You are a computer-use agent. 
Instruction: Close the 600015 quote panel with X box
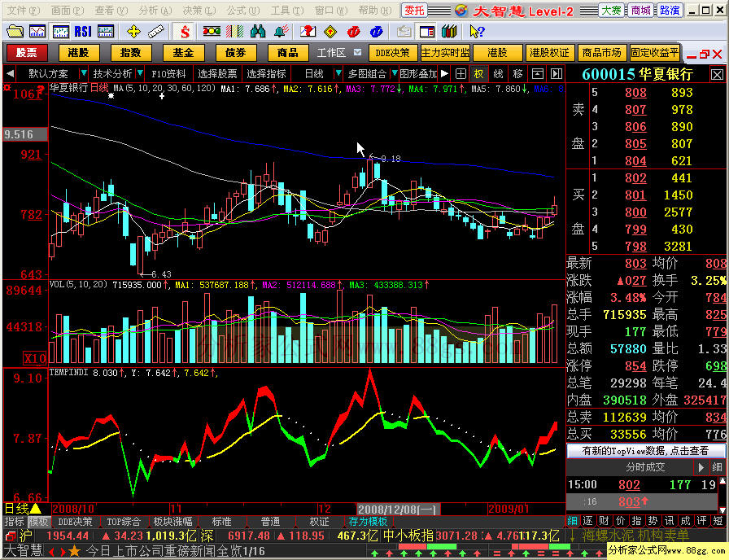(717, 74)
